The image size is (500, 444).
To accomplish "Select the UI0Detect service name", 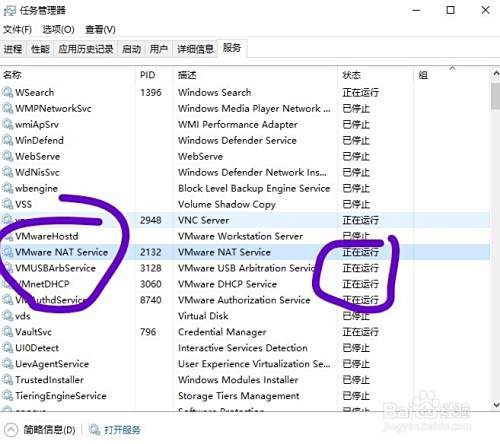I will [x=37, y=348].
